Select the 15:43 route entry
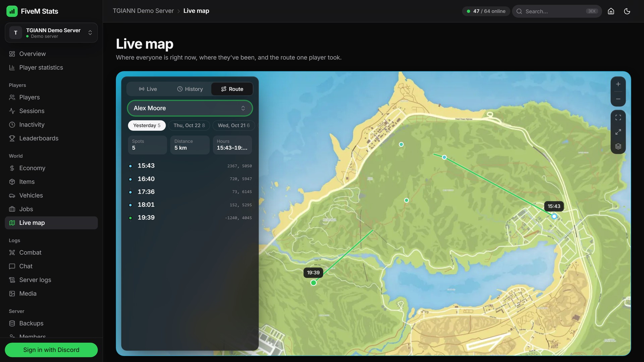This screenshot has height=362, width=644. (x=190, y=166)
